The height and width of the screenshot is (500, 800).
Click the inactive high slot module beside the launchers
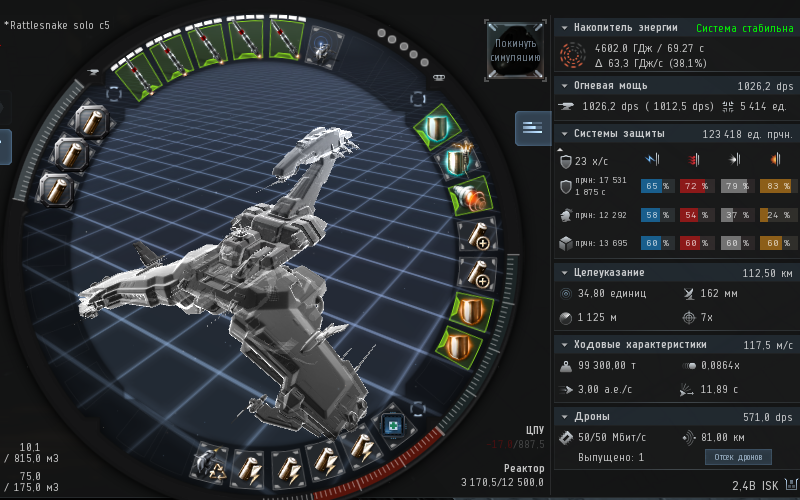322,45
